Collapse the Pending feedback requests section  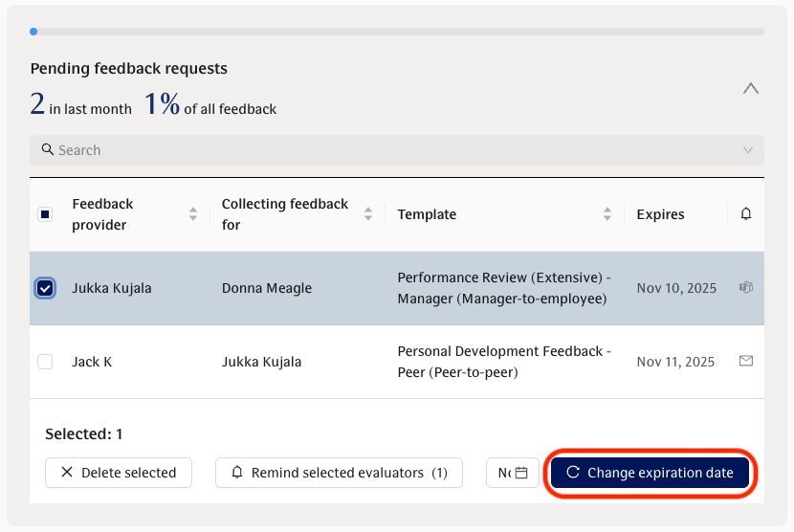[x=751, y=89]
